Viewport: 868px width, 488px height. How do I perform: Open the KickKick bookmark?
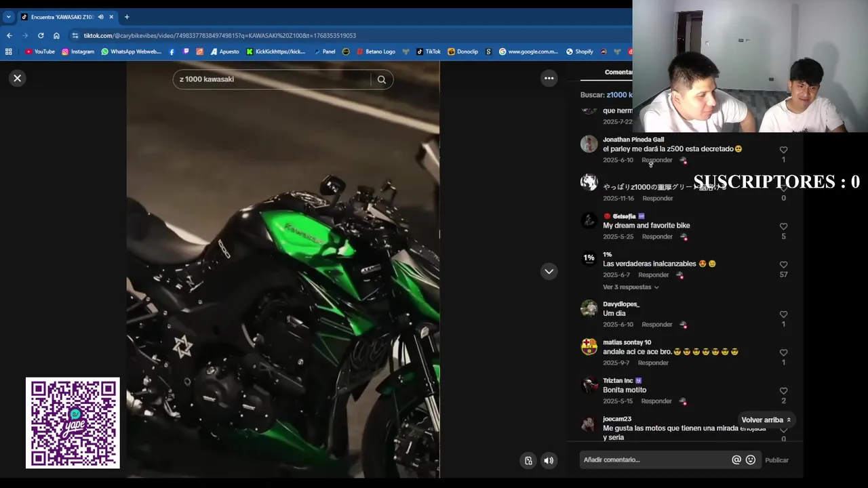pos(276,52)
